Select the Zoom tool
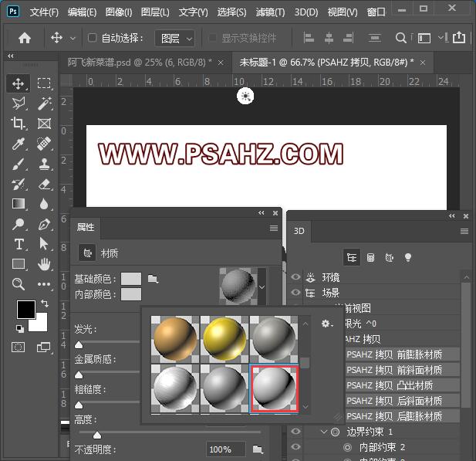The height and width of the screenshot is (461, 476). pyautogui.click(x=19, y=284)
